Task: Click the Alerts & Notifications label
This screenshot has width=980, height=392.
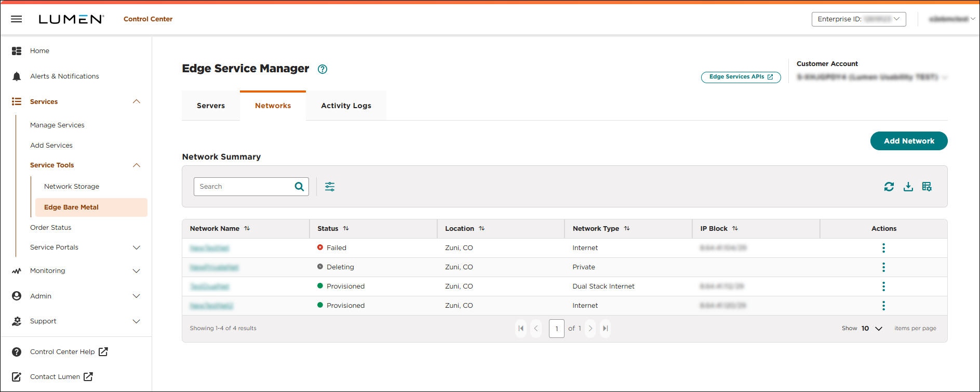Action: [64, 76]
